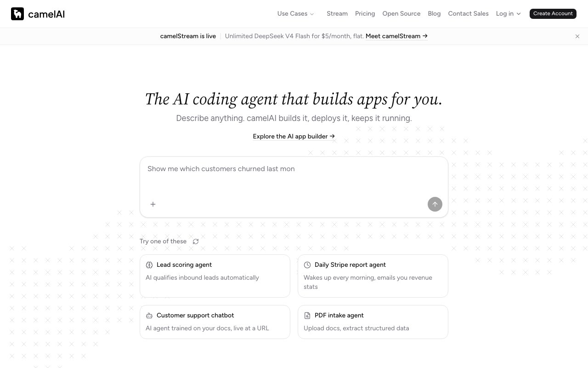Click the plus attachment icon in prompt box
The image size is (588, 368).
click(153, 204)
